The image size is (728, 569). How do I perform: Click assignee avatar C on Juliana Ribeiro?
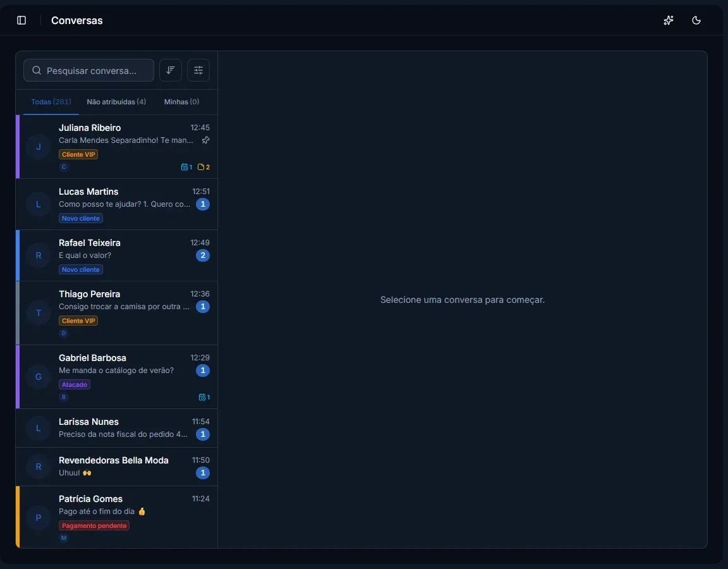coord(64,167)
